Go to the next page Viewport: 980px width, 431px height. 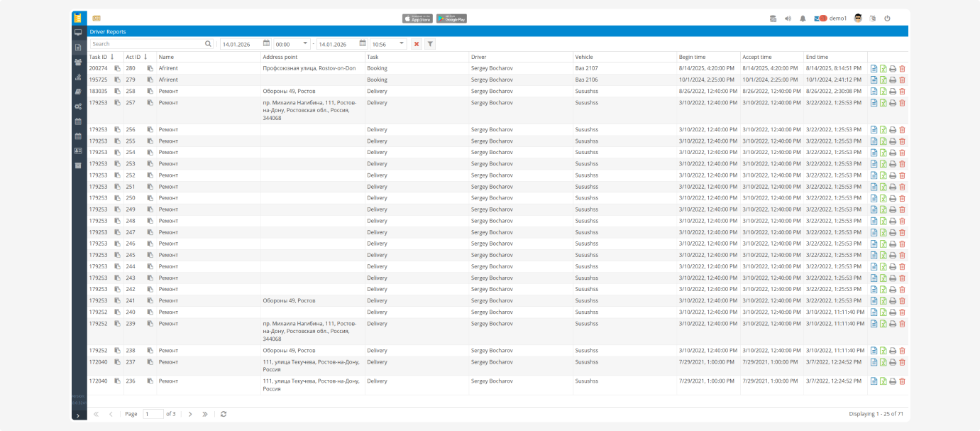tap(190, 414)
